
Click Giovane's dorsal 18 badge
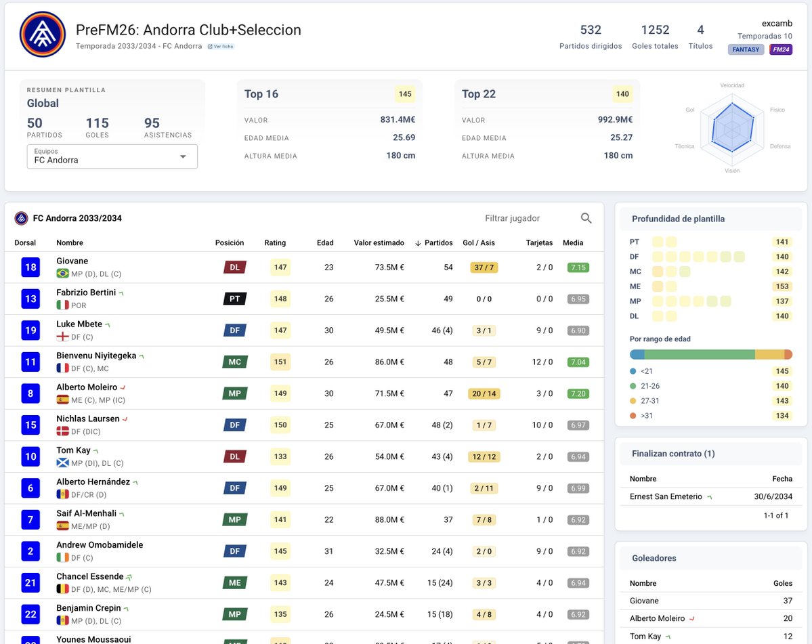pos(30,267)
